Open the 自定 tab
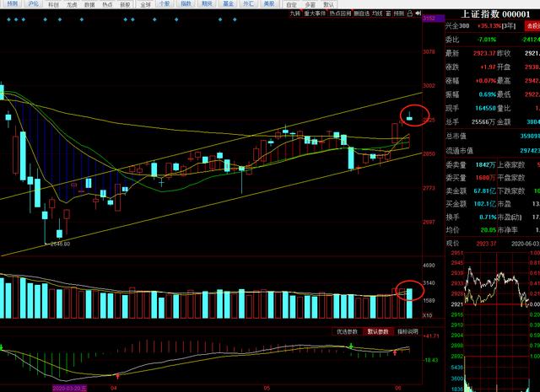This screenshot has height=392, width=540. tap(291, 4)
